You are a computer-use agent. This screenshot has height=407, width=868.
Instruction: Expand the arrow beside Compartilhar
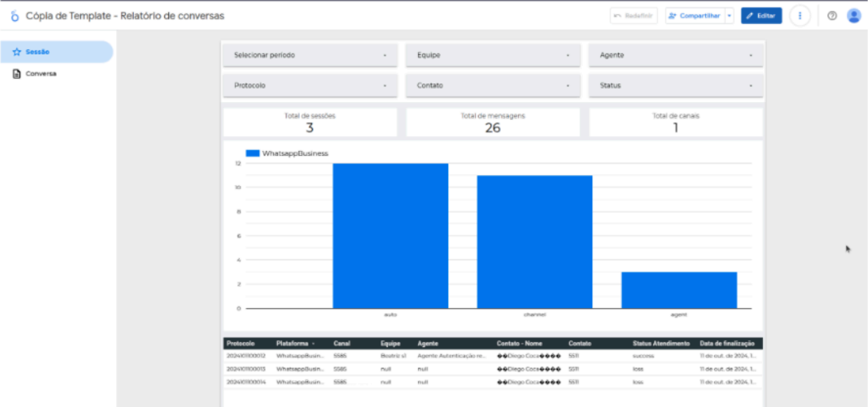(x=729, y=16)
